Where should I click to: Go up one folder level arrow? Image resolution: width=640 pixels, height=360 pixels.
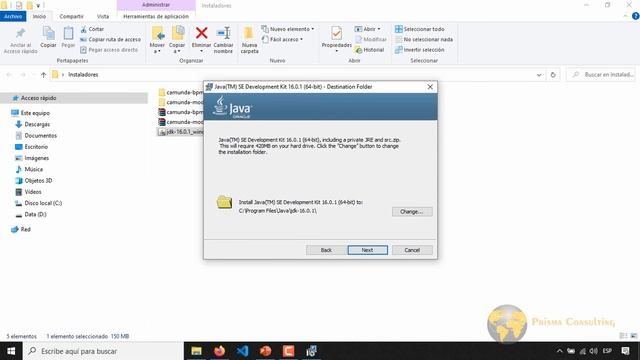[43, 75]
